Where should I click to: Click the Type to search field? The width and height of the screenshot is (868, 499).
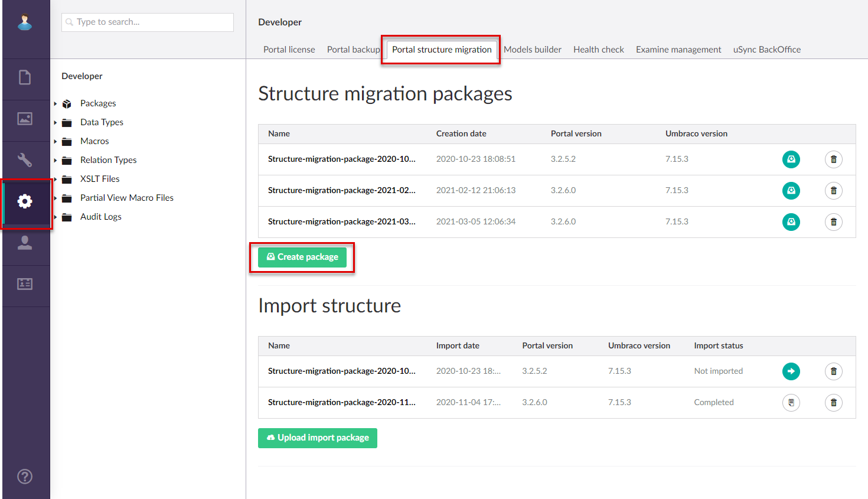pyautogui.click(x=147, y=22)
